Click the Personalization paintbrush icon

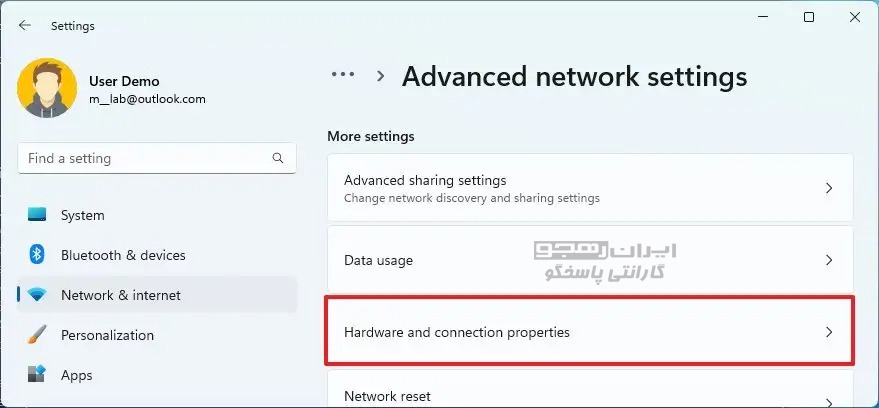37,335
